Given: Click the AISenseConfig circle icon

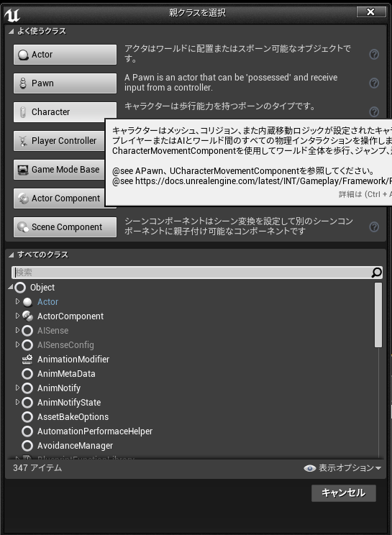Looking at the screenshot, I should [x=27, y=345].
